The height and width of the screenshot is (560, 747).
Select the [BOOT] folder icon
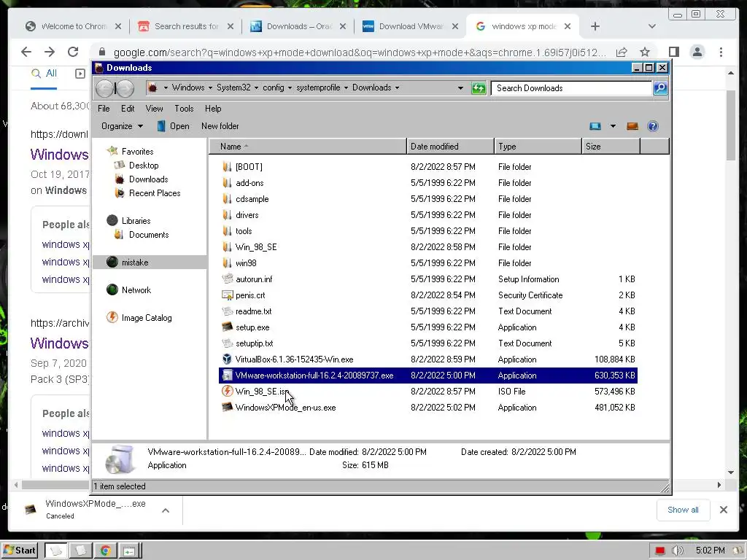[228, 167]
